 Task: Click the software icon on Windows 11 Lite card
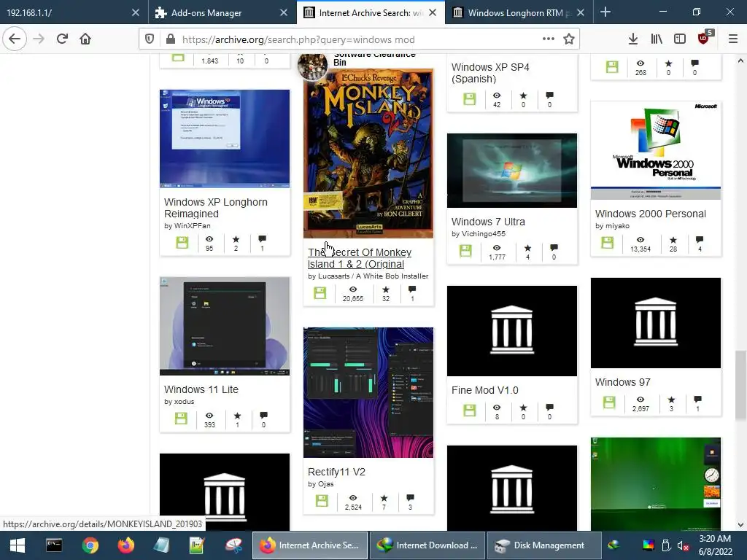181,418
